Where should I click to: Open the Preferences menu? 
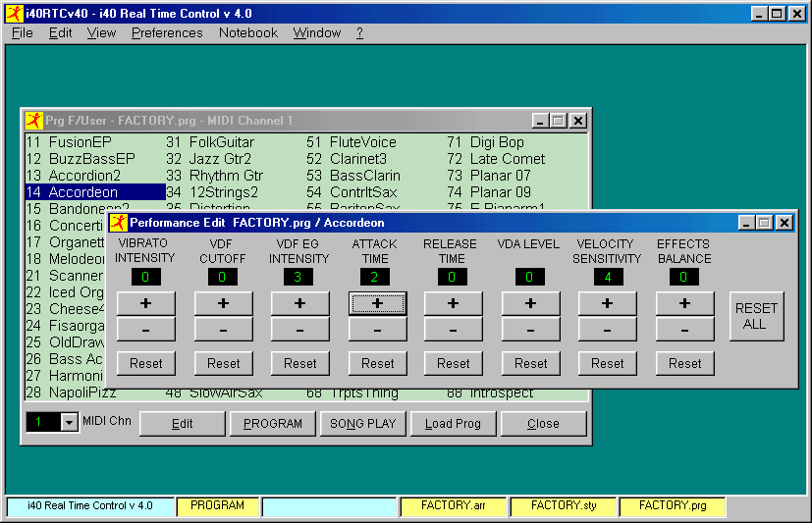(167, 32)
